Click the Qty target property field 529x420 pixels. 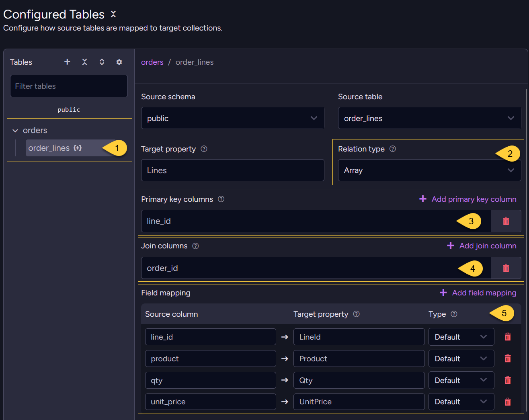[359, 380]
